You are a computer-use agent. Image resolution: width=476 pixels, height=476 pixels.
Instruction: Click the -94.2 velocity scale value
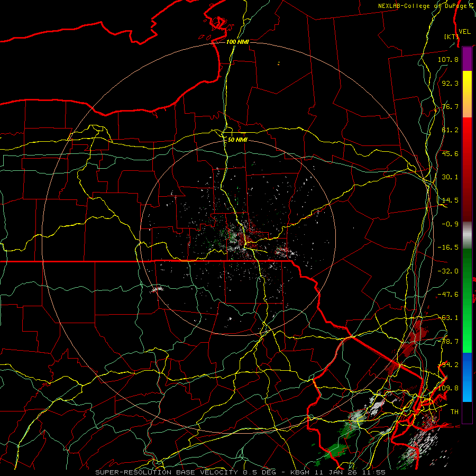448,365
